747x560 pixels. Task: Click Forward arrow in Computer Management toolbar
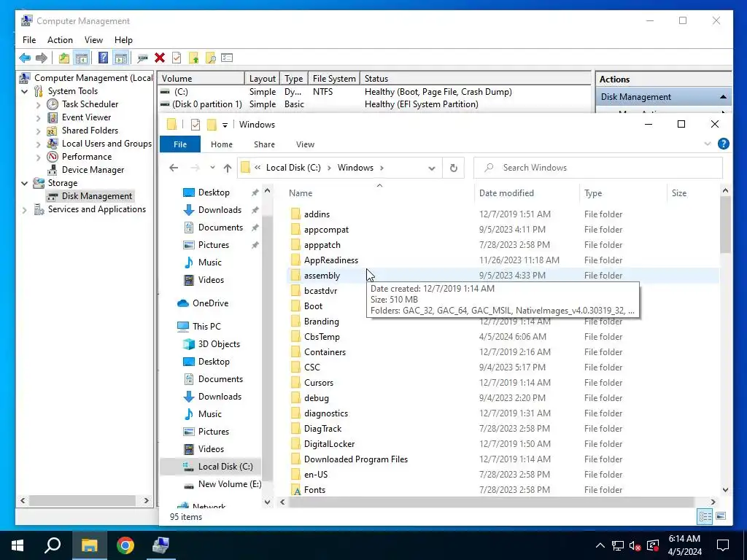(42, 58)
